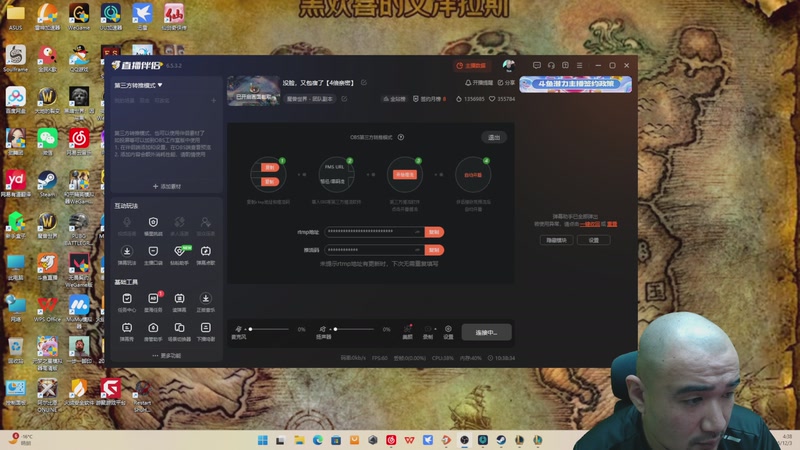Expand the 第三方推流模式 mode dropdown
The height and width of the screenshot is (450, 800).
click(138, 85)
